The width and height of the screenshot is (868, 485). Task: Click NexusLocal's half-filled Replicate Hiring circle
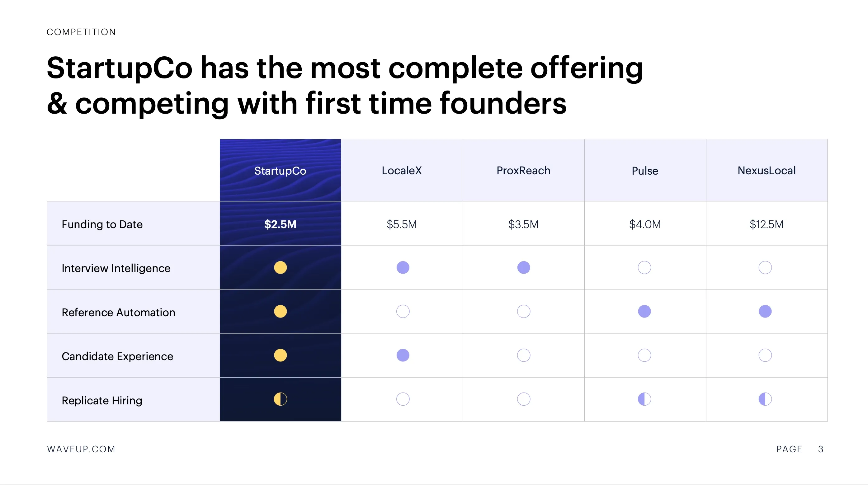click(765, 399)
